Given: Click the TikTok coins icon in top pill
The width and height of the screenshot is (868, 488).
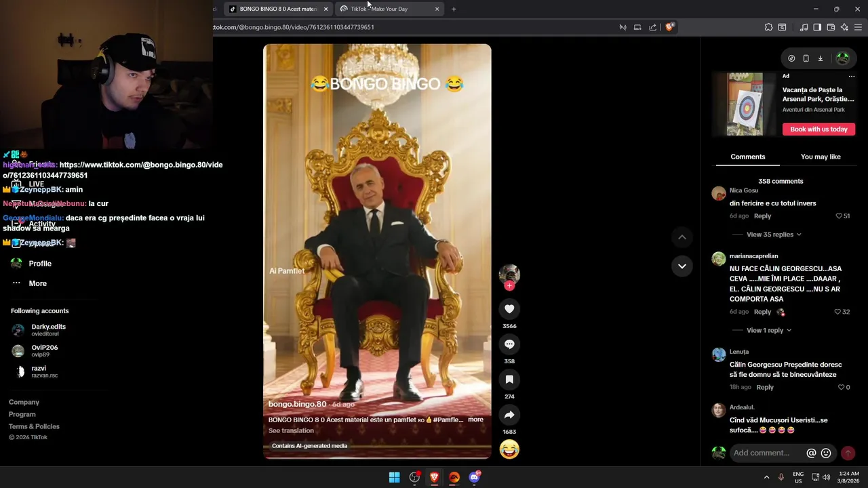Looking at the screenshot, I should [x=791, y=58].
